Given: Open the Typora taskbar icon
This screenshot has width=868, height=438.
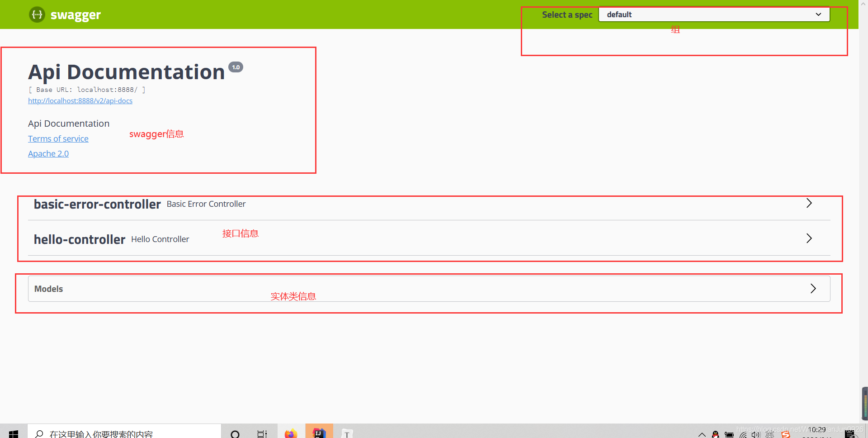Looking at the screenshot, I should pos(347,433).
